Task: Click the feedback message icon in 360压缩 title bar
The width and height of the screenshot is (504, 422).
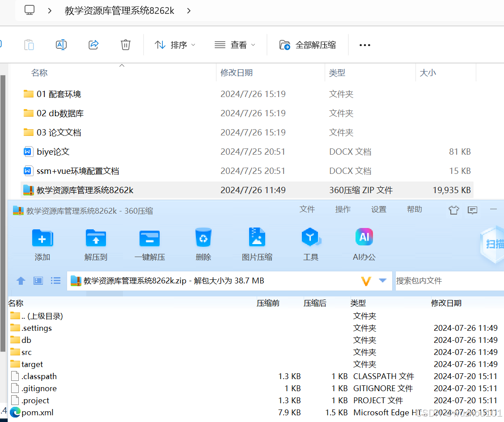Action: tap(472, 210)
